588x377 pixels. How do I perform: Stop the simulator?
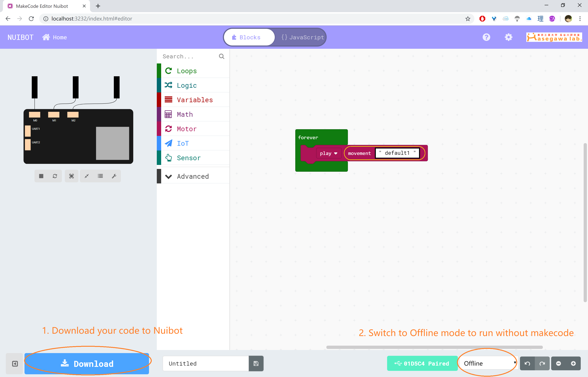[x=41, y=176]
